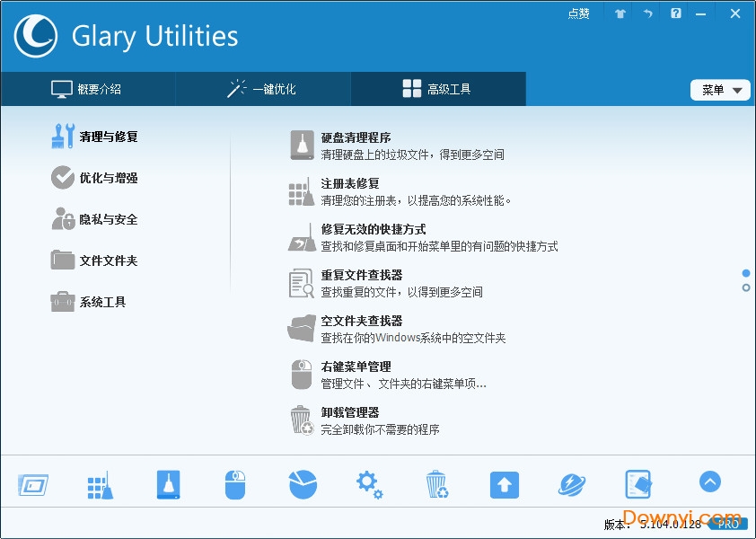The height and width of the screenshot is (539, 756).
Task: Click the question mark help icon
Action: click(x=675, y=13)
